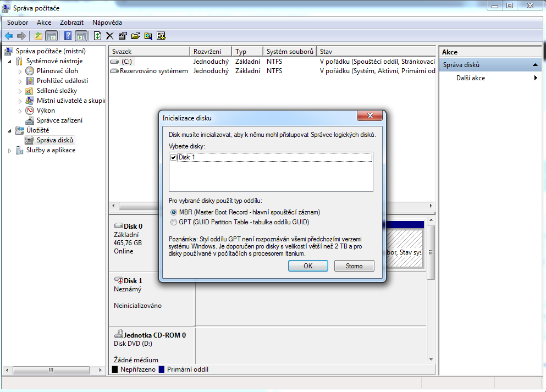Uncheck the Disk 1 checkbox

[x=174, y=157]
